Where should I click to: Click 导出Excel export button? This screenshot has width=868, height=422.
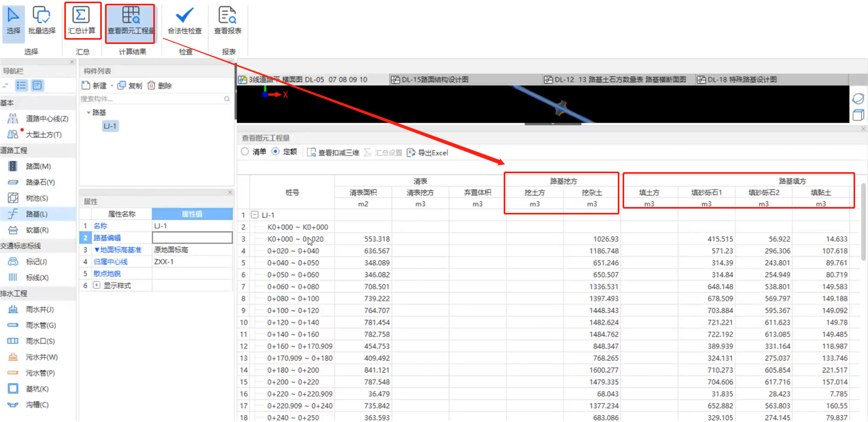point(428,152)
